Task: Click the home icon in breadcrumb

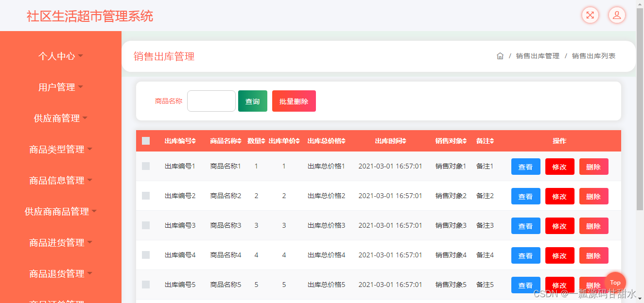Action: point(500,56)
